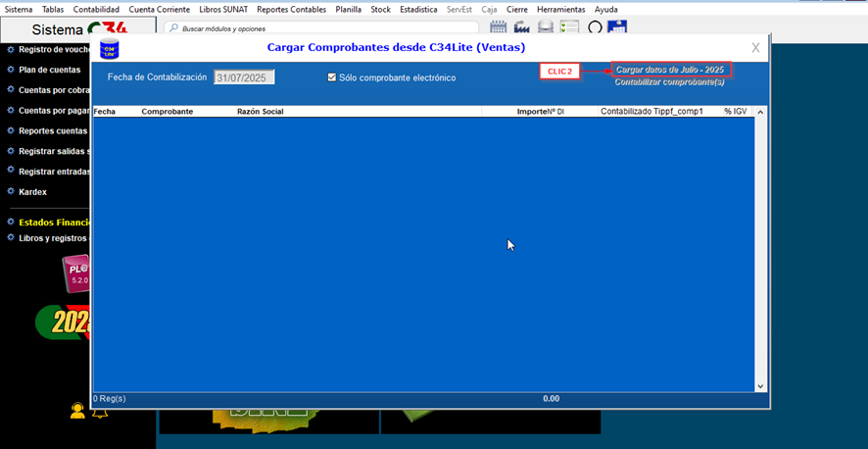Click the calendar icon in the top toolbar
Image resolution: width=868 pixels, height=449 pixels.
pos(499,27)
